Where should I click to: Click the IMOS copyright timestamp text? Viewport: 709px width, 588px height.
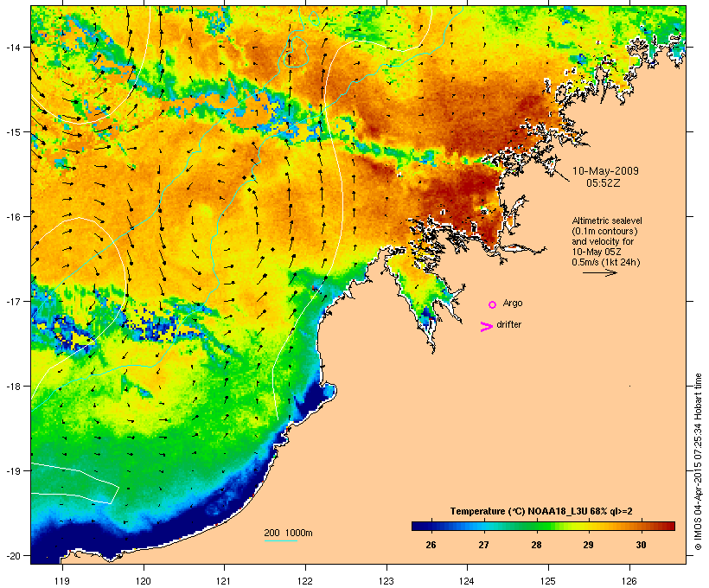[698, 462]
